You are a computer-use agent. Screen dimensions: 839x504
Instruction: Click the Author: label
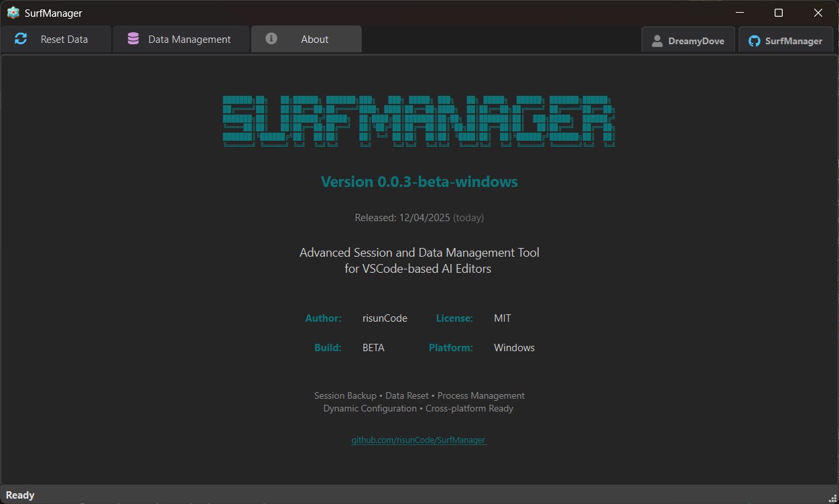pos(324,318)
